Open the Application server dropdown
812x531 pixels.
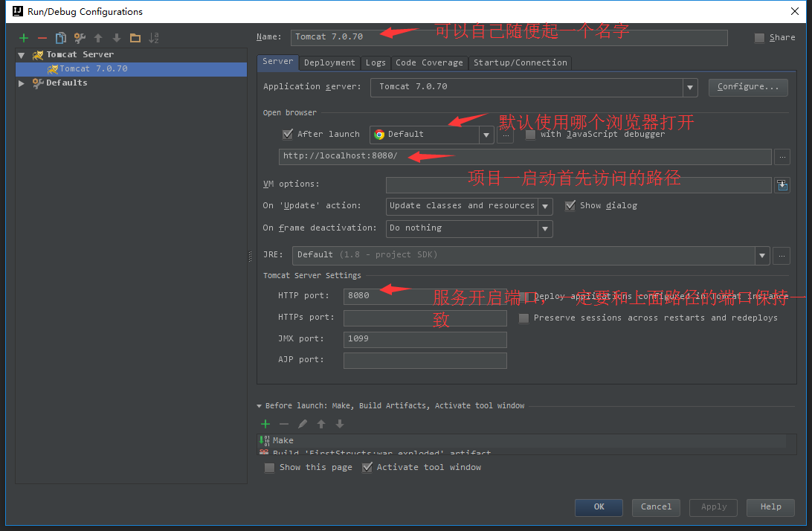click(x=689, y=87)
